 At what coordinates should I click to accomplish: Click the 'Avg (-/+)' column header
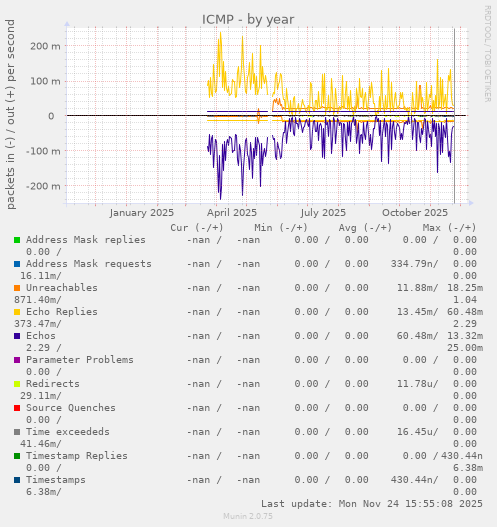(x=365, y=228)
